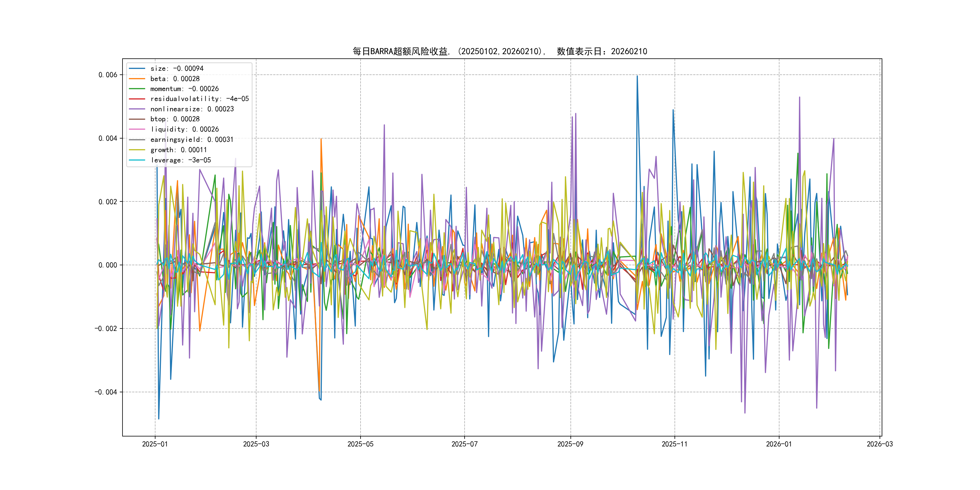
Task: Click the 0.006 y-axis tick label
Action: [108, 75]
